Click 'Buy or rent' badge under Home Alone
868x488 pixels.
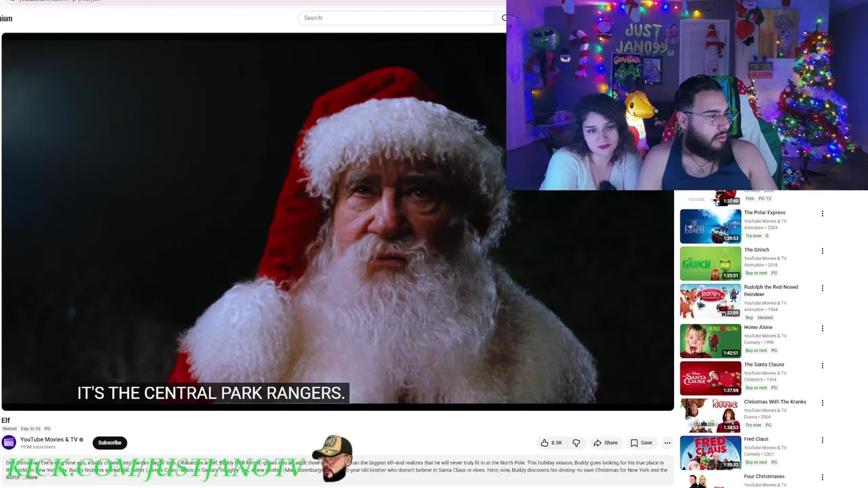point(756,350)
